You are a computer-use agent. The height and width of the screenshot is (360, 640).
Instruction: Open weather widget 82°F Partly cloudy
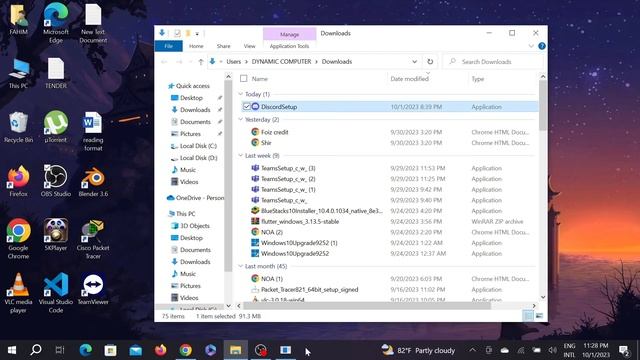(418, 350)
